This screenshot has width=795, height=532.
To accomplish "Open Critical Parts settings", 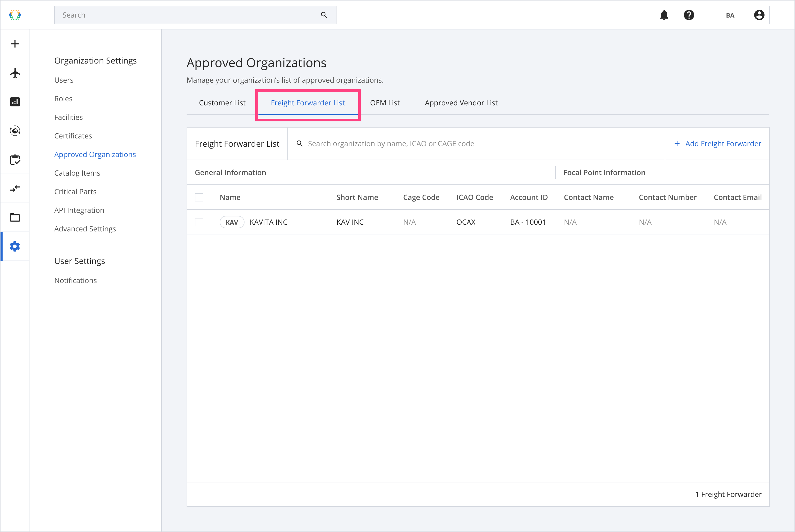I will coord(75,192).
